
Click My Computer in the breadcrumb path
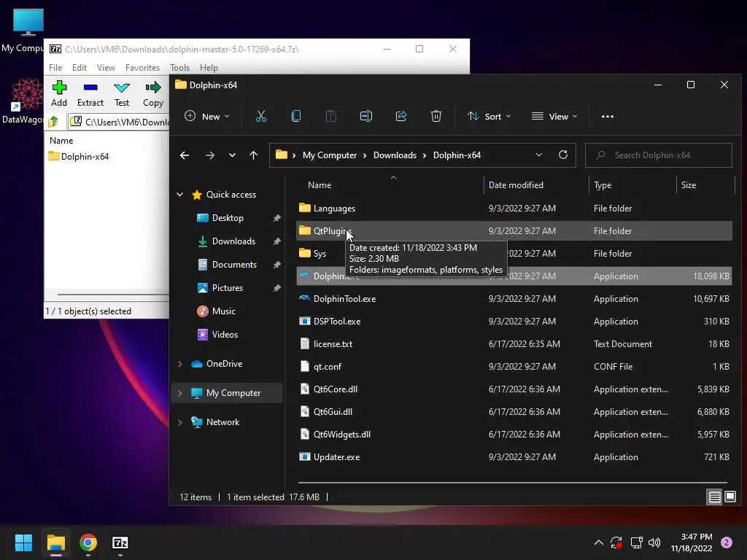click(x=330, y=155)
